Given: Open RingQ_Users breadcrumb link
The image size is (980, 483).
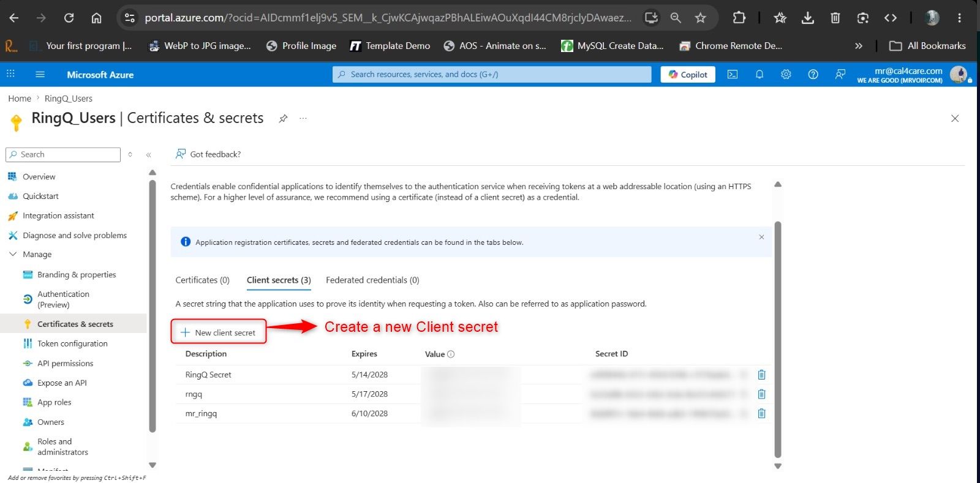Looking at the screenshot, I should click(69, 99).
